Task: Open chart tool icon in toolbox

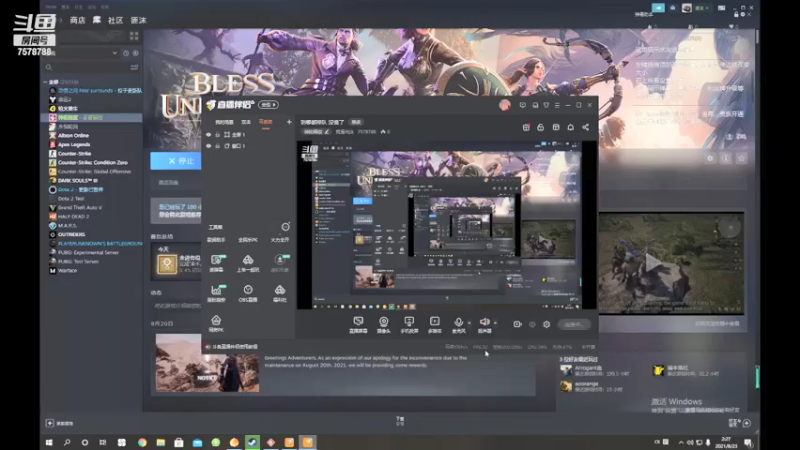Action: 216,290
